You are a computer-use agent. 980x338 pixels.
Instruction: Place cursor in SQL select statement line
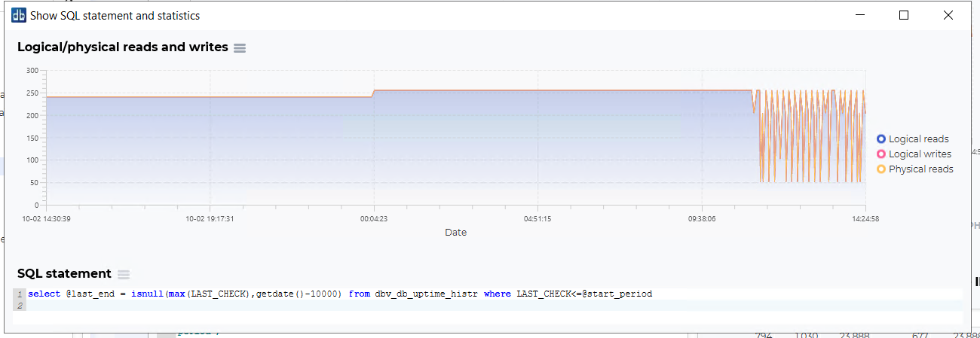[x=339, y=294]
